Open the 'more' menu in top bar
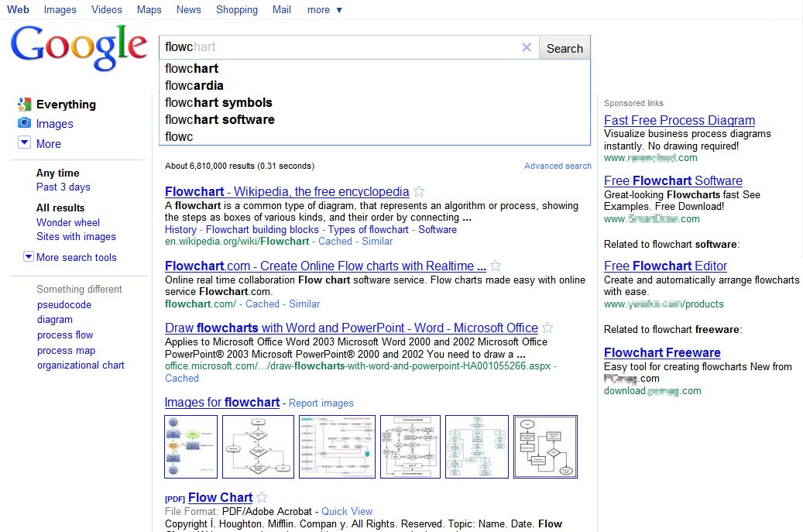The height and width of the screenshot is (532, 803). tap(324, 10)
